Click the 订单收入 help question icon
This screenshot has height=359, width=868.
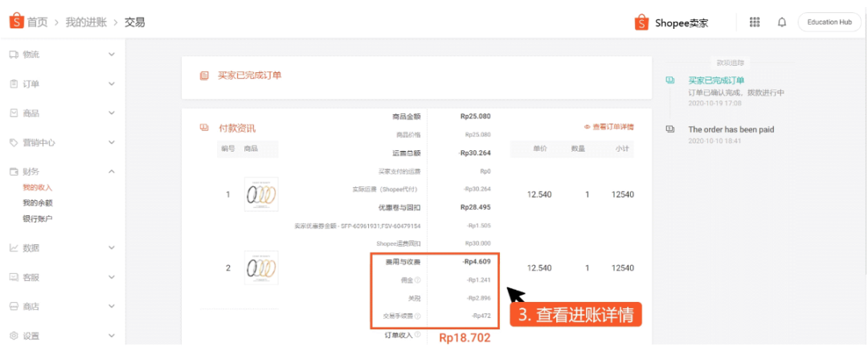click(417, 334)
